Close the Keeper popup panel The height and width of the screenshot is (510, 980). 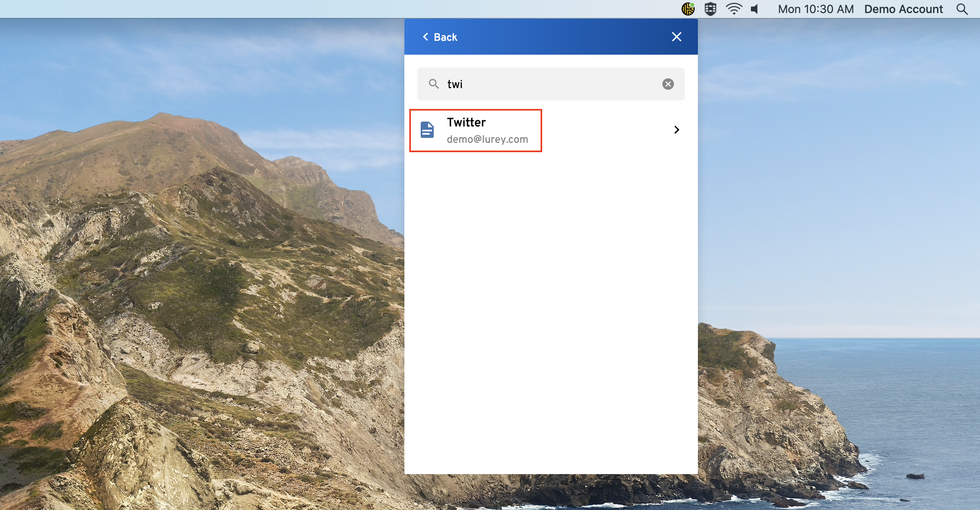(x=676, y=37)
